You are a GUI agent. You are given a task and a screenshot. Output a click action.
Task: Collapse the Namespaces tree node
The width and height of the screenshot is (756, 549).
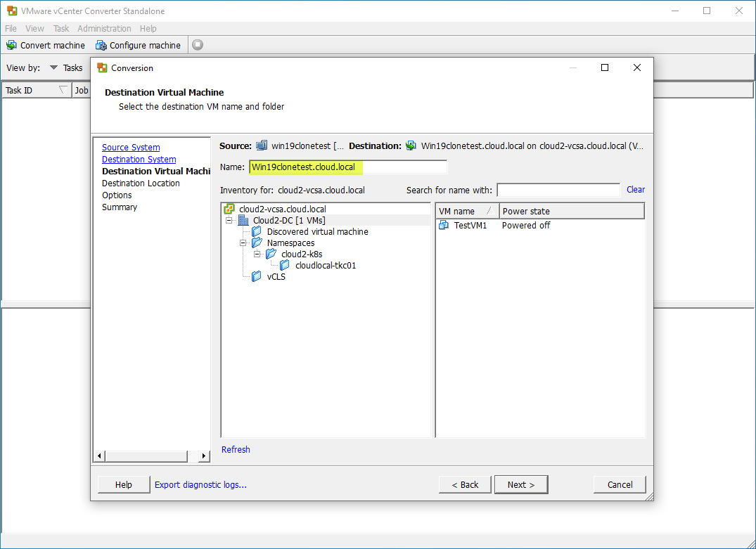[x=243, y=243]
